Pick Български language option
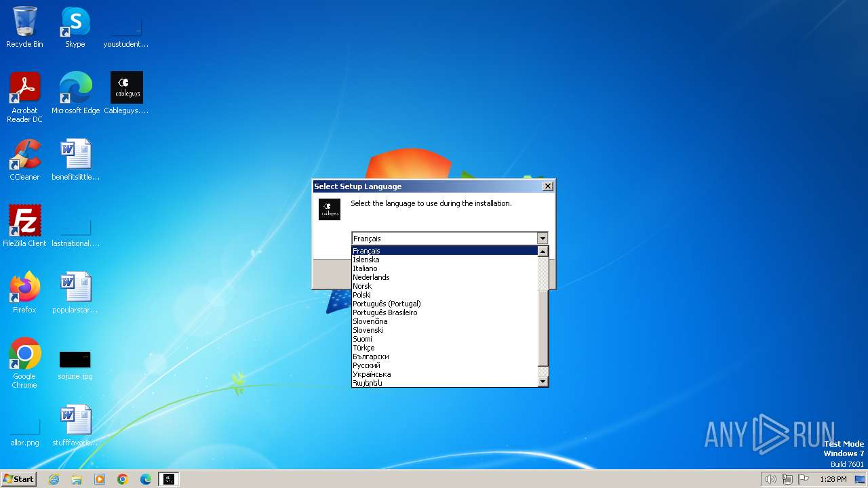The width and height of the screenshot is (868, 488). pyautogui.click(x=444, y=357)
